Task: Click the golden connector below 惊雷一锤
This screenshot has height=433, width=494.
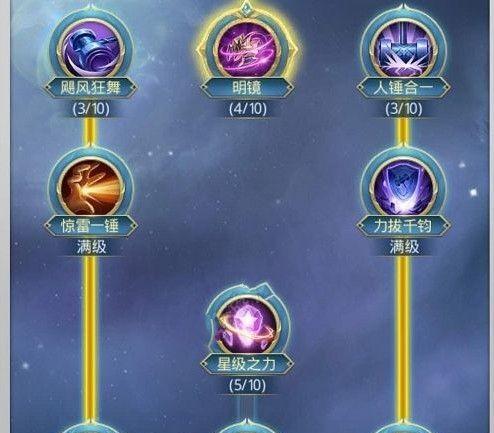Action: click(90, 338)
